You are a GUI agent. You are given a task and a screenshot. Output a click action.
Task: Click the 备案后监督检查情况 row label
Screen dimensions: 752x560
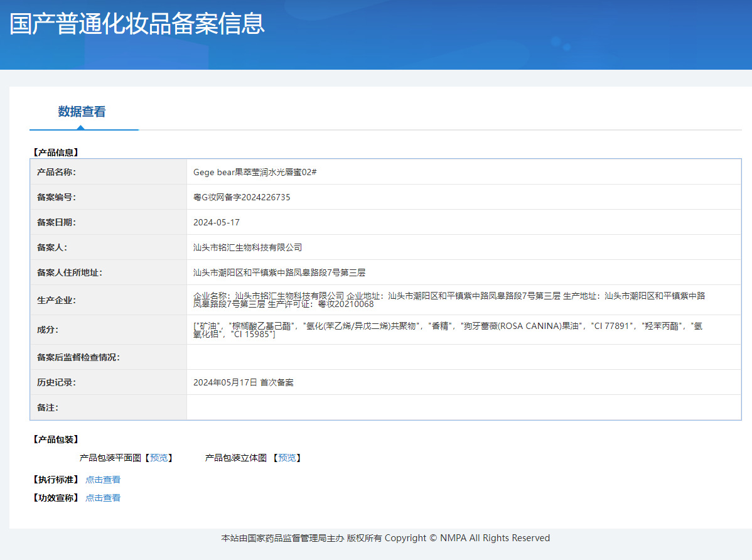coord(78,357)
